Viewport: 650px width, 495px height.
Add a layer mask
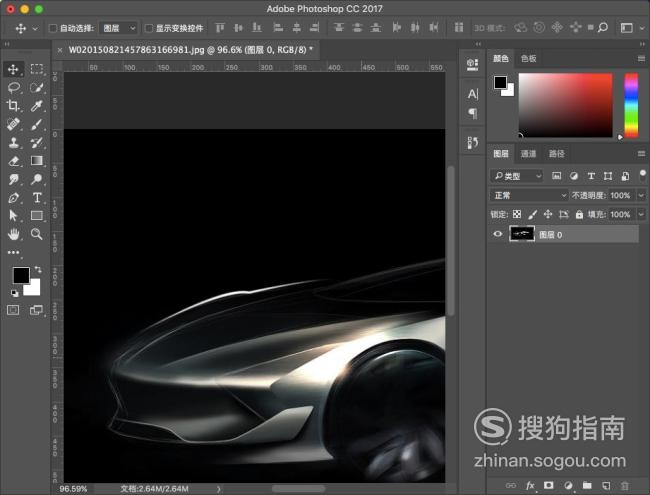[548, 485]
